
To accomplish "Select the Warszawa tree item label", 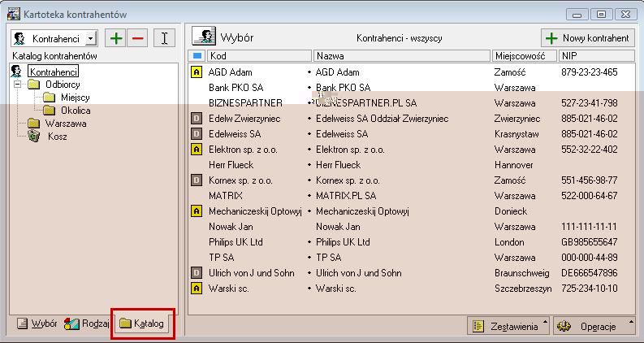I will point(66,124).
